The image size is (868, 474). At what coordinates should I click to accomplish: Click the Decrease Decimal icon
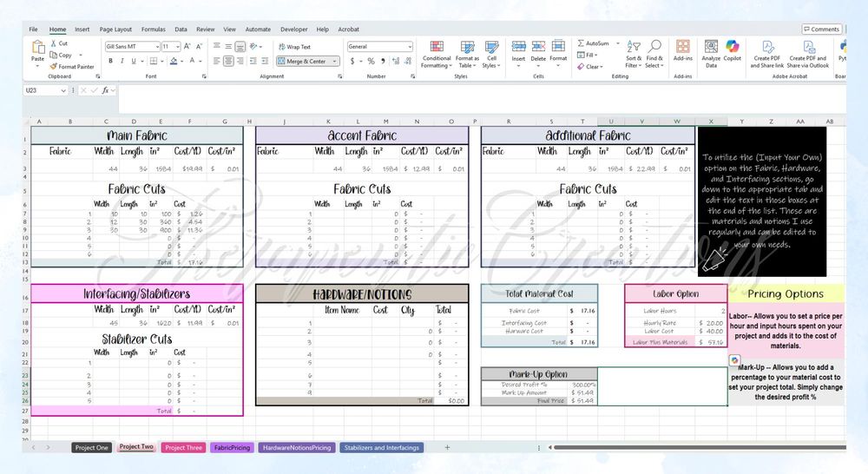(x=408, y=61)
